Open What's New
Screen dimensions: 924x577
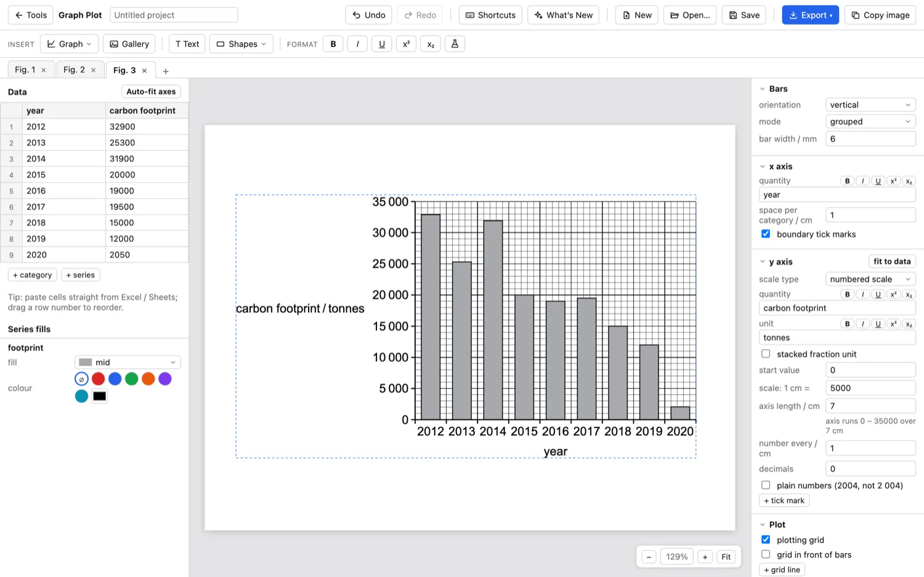click(x=563, y=15)
